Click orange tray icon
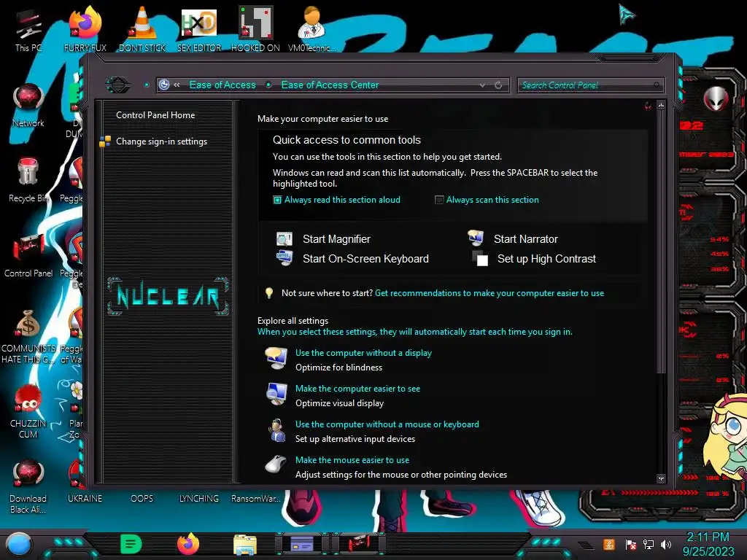The width and height of the screenshot is (747, 560). 608,544
